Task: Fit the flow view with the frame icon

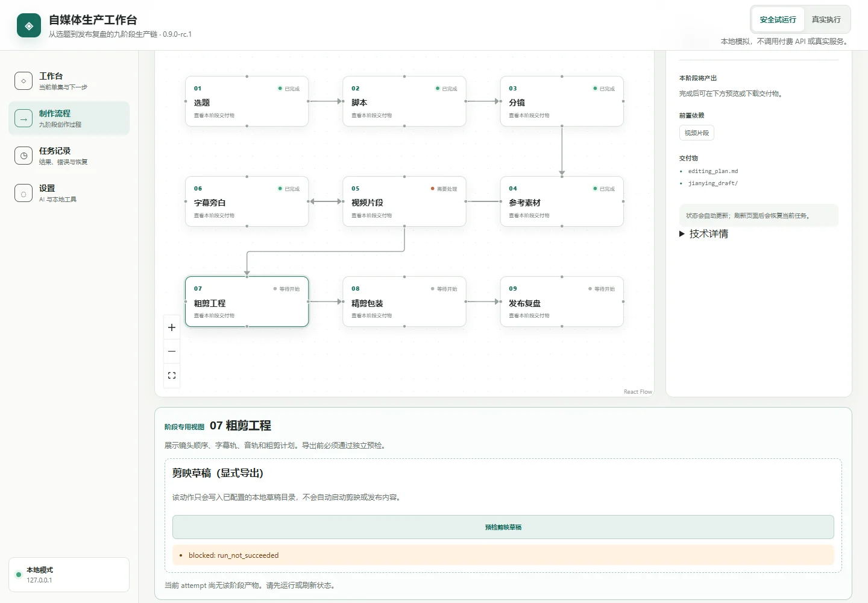Action: [172, 375]
